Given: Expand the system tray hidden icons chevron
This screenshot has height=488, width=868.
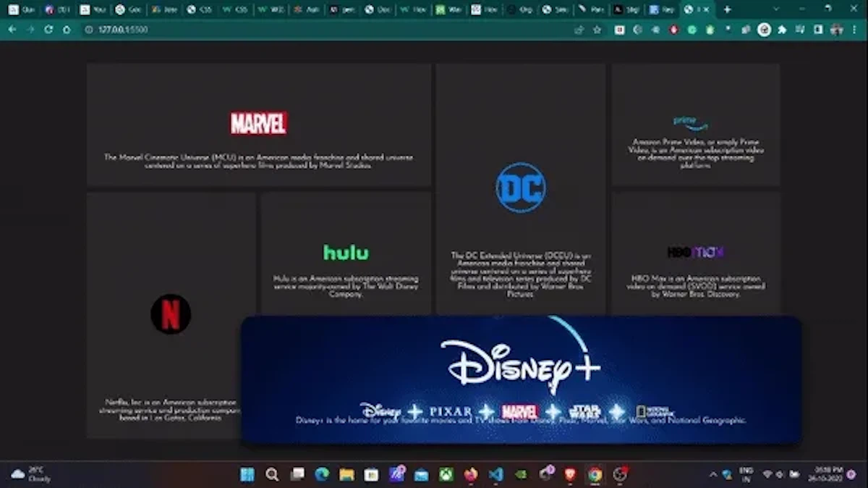Looking at the screenshot, I should [x=712, y=474].
